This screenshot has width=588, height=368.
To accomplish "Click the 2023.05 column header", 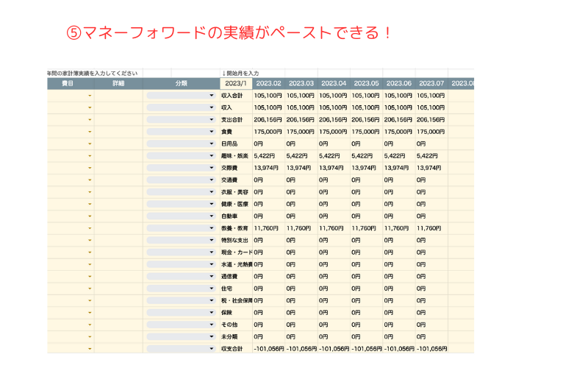I will click(x=366, y=83).
